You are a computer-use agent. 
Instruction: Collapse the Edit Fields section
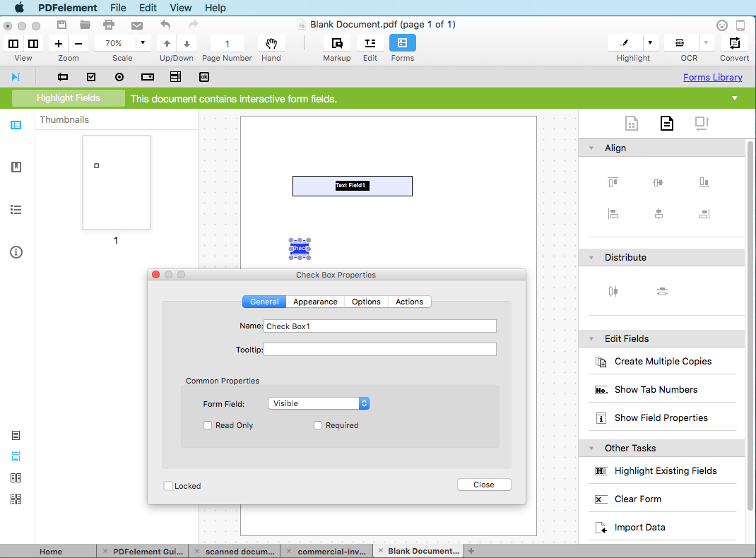click(591, 339)
